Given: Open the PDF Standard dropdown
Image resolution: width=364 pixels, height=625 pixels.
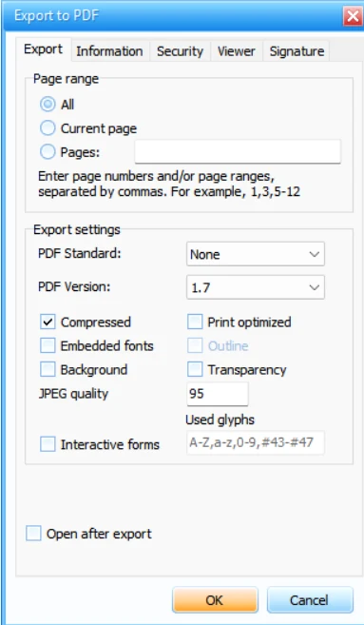Looking at the screenshot, I should [256, 254].
